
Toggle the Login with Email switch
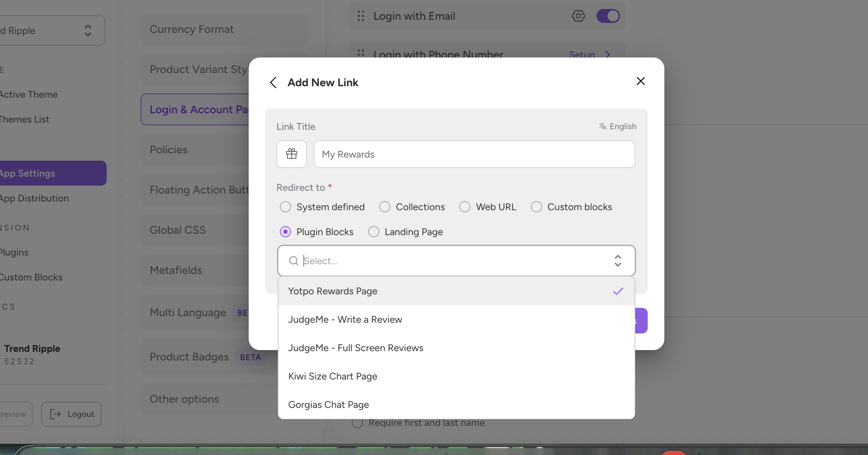[608, 16]
